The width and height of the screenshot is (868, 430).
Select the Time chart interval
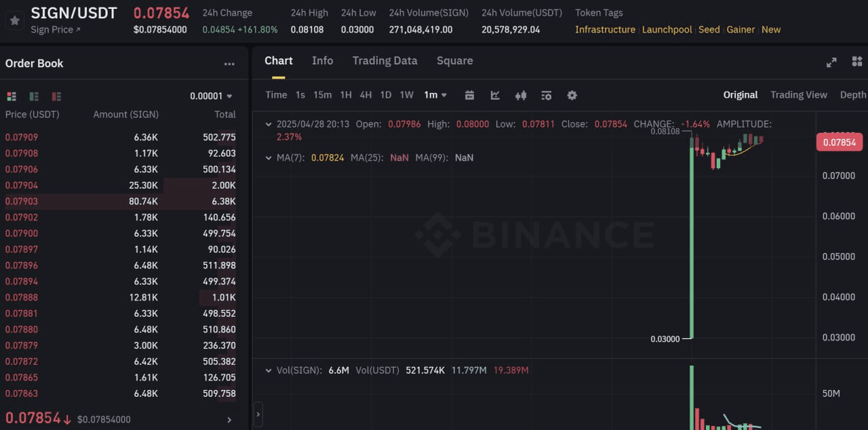pyautogui.click(x=276, y=95)
